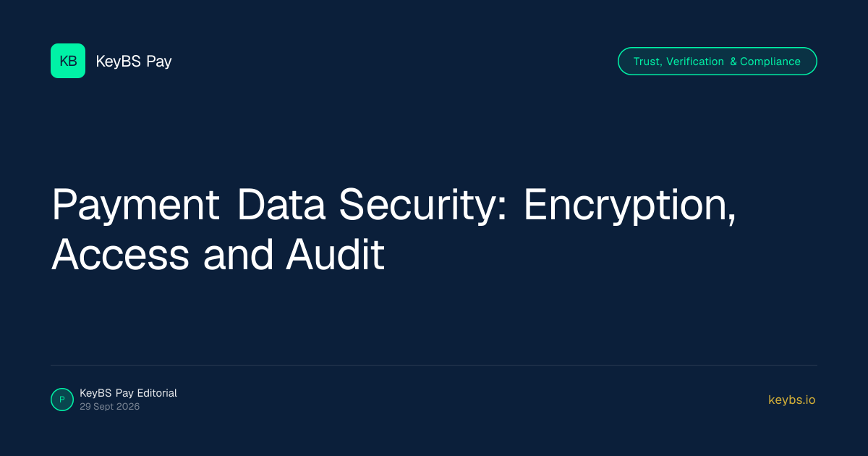Click the word Data in the headline
This screenshot has width=868, height=456.
[x=282, y=205]
